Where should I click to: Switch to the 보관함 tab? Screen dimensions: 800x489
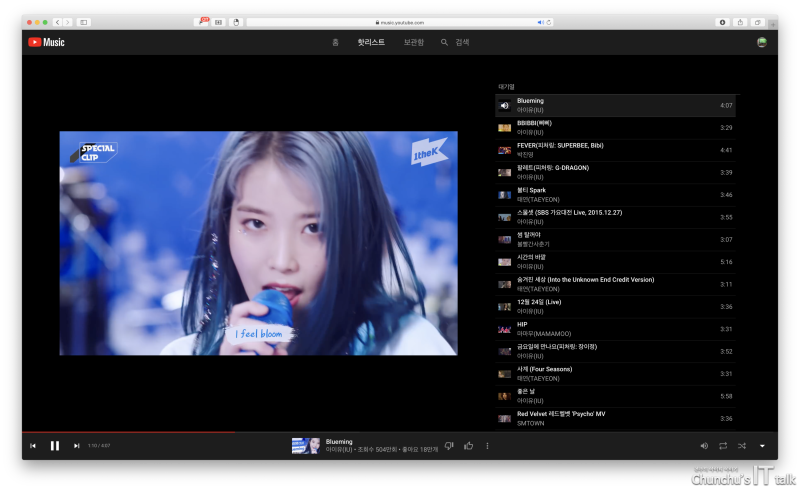tap(414, 42)
